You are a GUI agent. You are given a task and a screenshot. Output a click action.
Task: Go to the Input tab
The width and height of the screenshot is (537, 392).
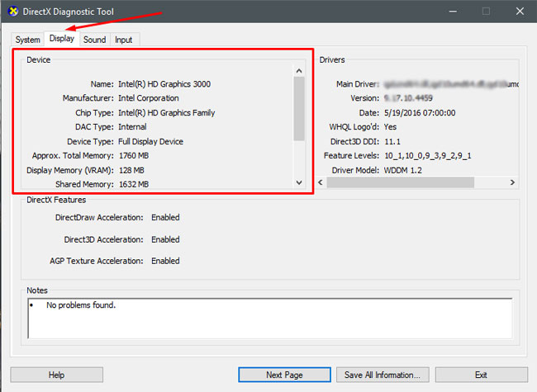[124, 40]
